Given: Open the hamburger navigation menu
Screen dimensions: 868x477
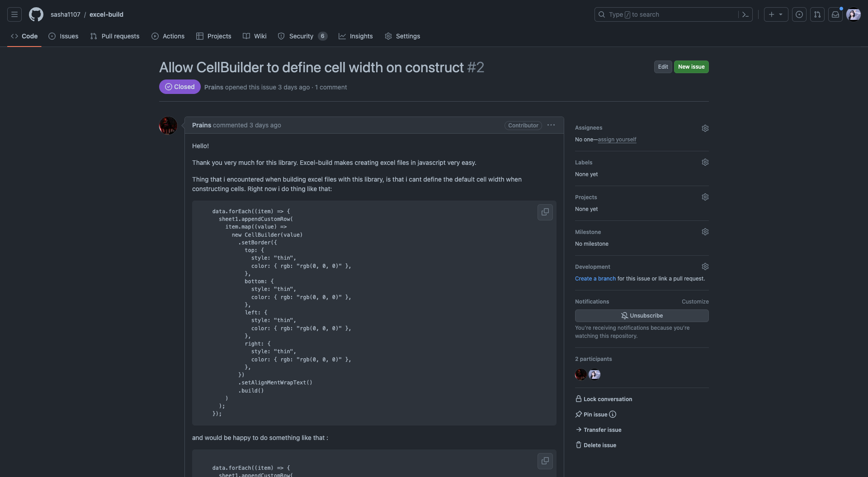Looking at the screenshot, I should tap(14, 14).
